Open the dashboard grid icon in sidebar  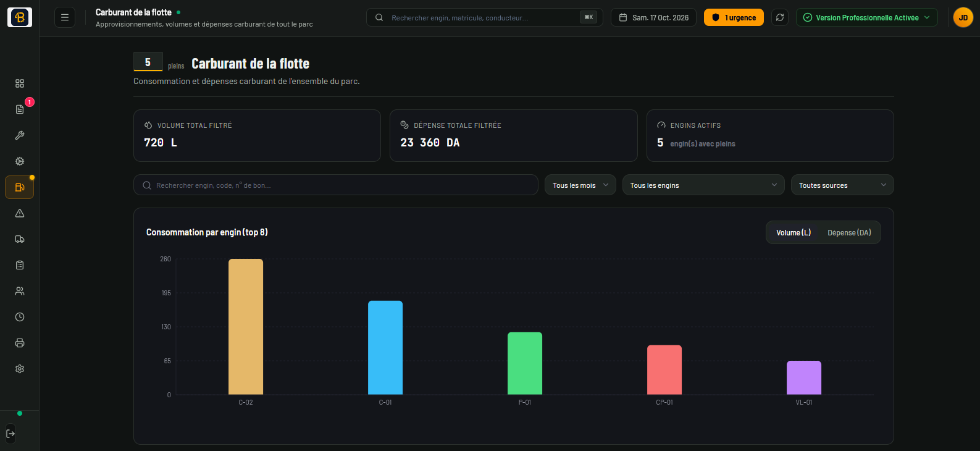point(20,83)
